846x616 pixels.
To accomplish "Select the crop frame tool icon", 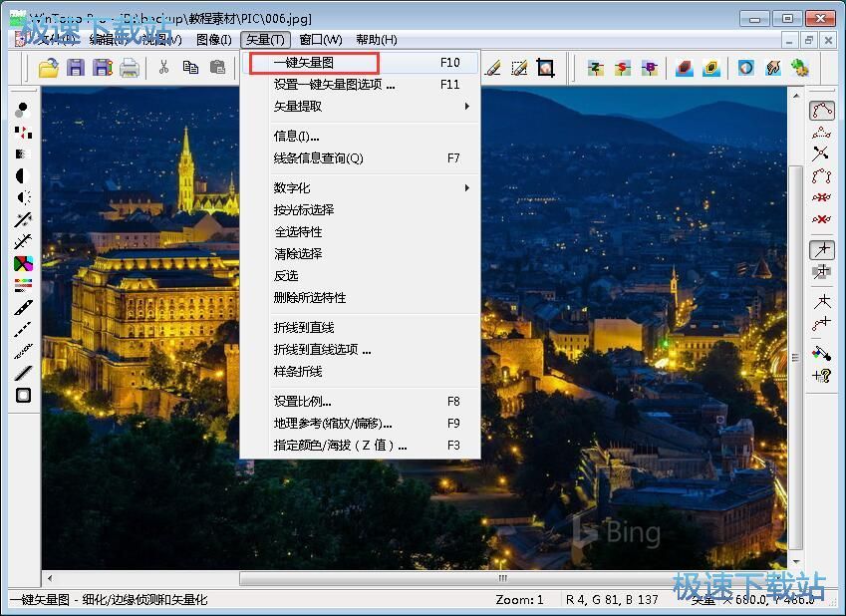I will (545, 68).
